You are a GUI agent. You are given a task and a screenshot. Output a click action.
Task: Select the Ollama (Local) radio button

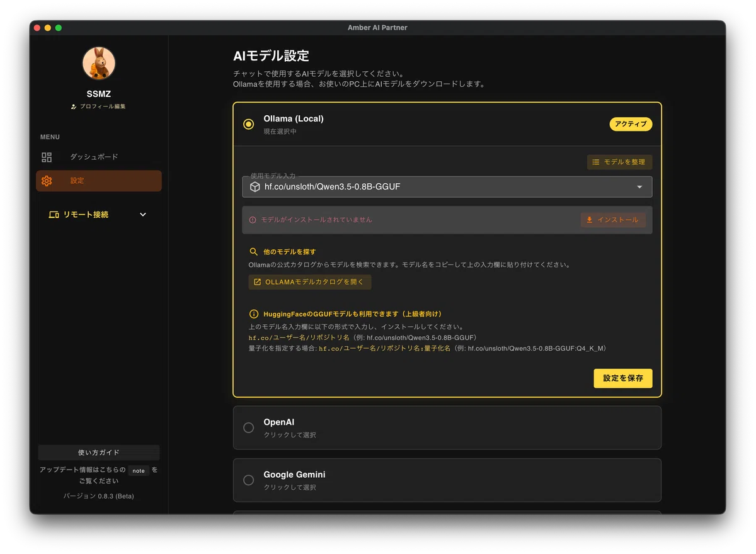249,124
